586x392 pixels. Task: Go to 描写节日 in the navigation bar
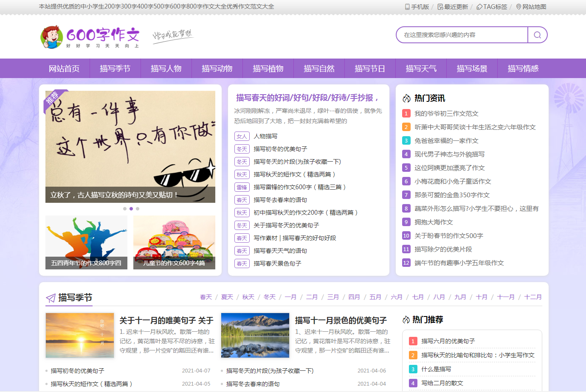click(370, 68)
